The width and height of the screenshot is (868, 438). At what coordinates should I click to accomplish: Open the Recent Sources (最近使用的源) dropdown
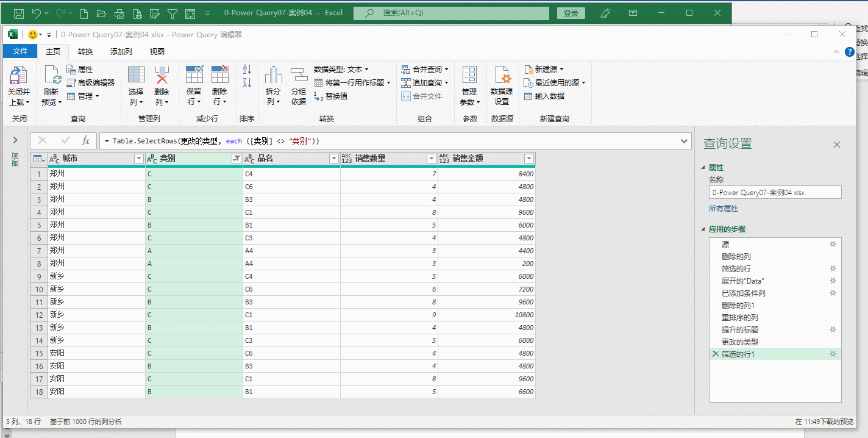555,82
